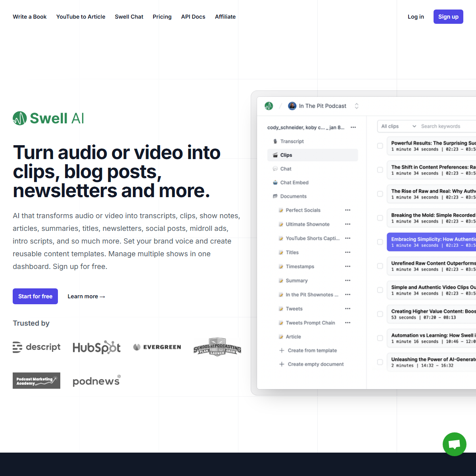
Task: Tick the checkbox for Powerful Results clip
Action: tap(380, 146)
